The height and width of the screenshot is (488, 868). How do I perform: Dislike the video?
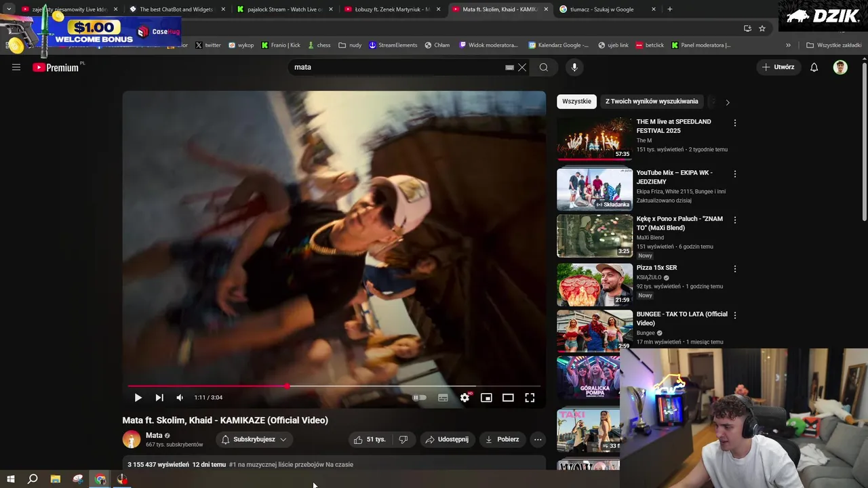403,439
